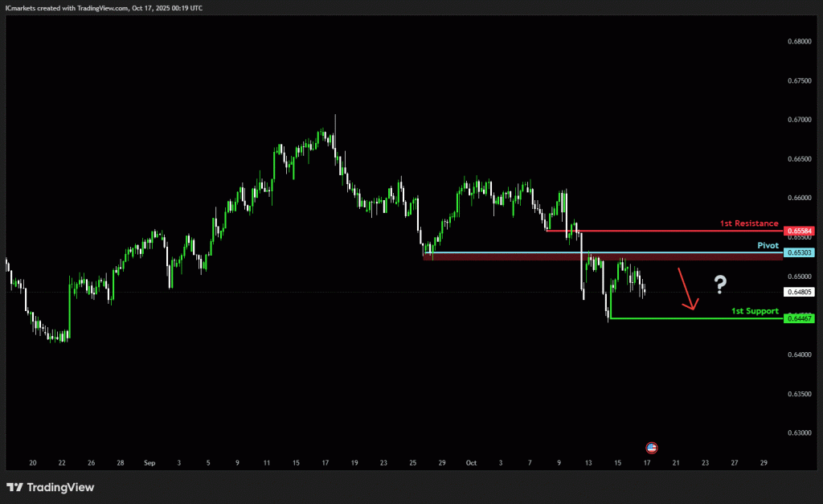Select the red downward arrow drawing
This screenshot has width=823, height=504.
tap(686, 291)
